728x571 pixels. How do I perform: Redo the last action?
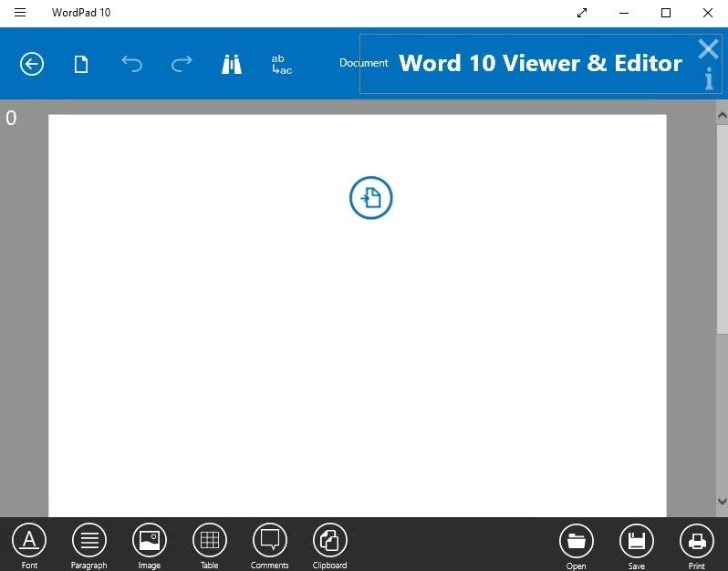182,64
